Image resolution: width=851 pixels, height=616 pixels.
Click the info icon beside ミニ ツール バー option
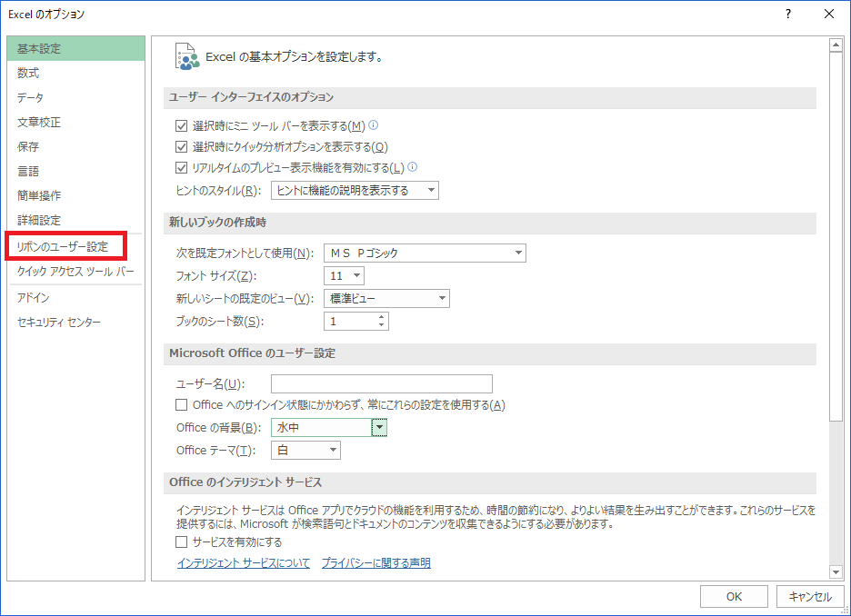click(374, 125)
